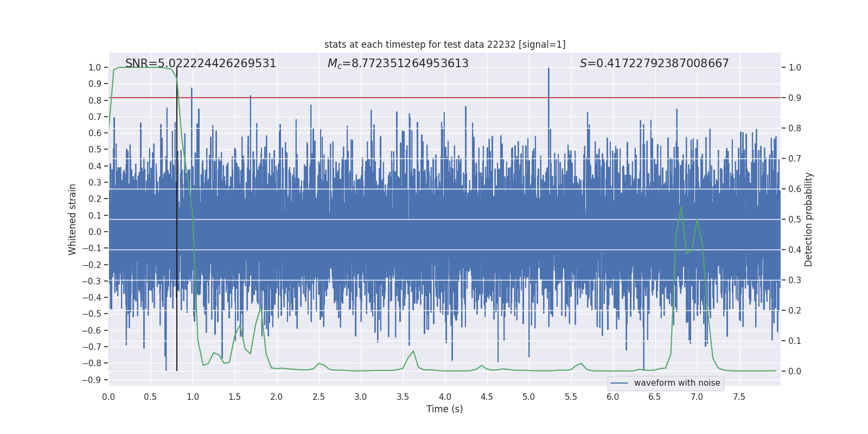Viewport: 868px width, 434px height.
Task: Click the plot title mentioning test data 22232
Action: click(x=445, y=44)
